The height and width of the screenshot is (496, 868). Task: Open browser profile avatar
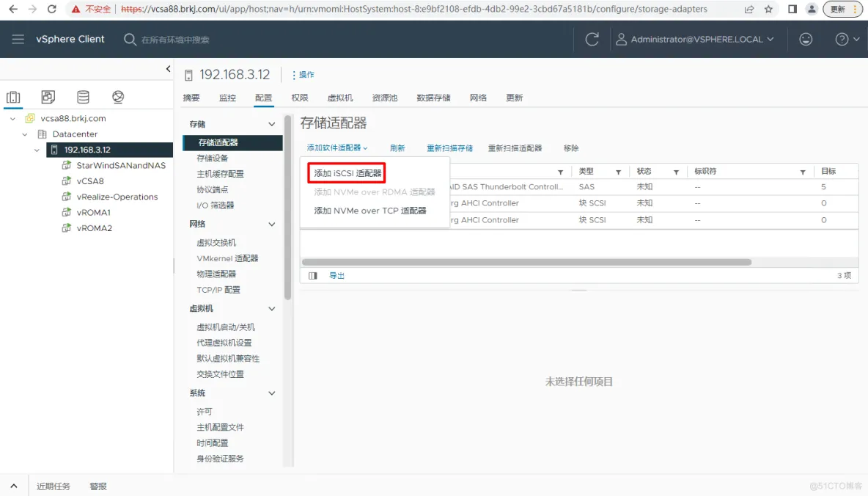pyautogui.click(x=812, y=9)
